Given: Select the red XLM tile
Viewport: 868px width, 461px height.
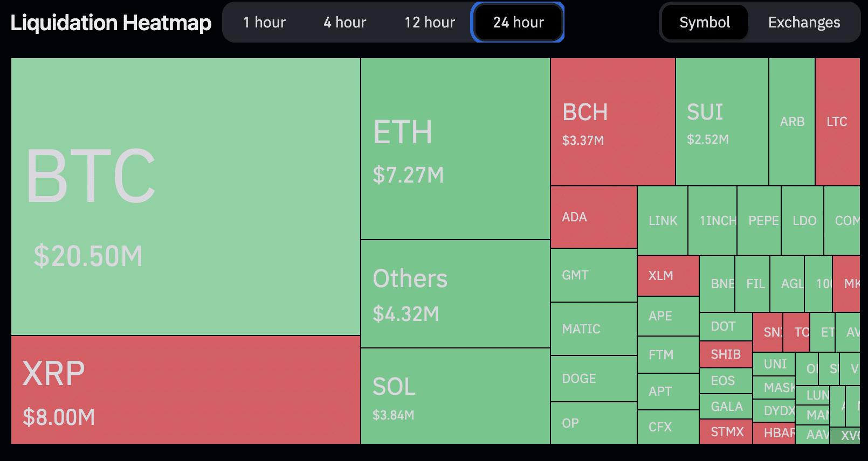Looking at the screenshot, I should (667, 276).
